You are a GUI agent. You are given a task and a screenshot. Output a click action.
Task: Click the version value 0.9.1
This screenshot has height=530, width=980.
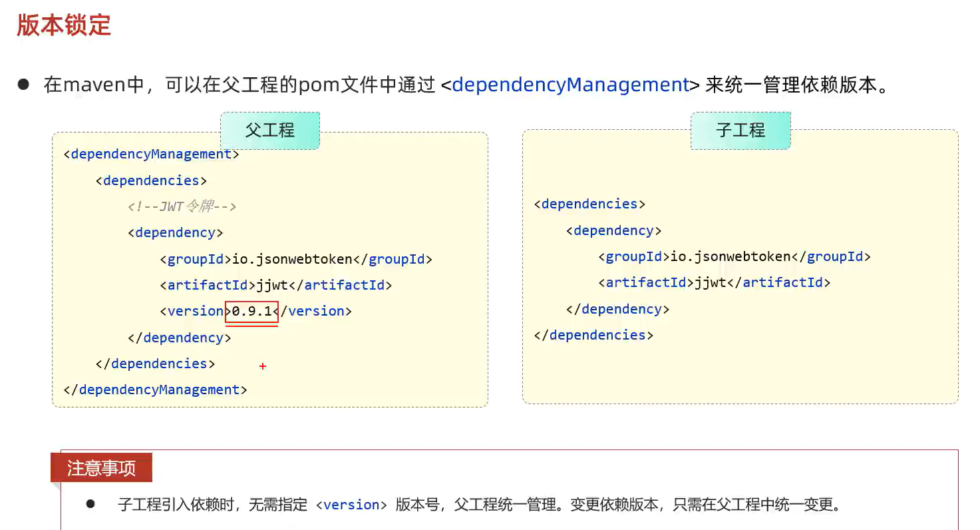(x=251, y=311)
